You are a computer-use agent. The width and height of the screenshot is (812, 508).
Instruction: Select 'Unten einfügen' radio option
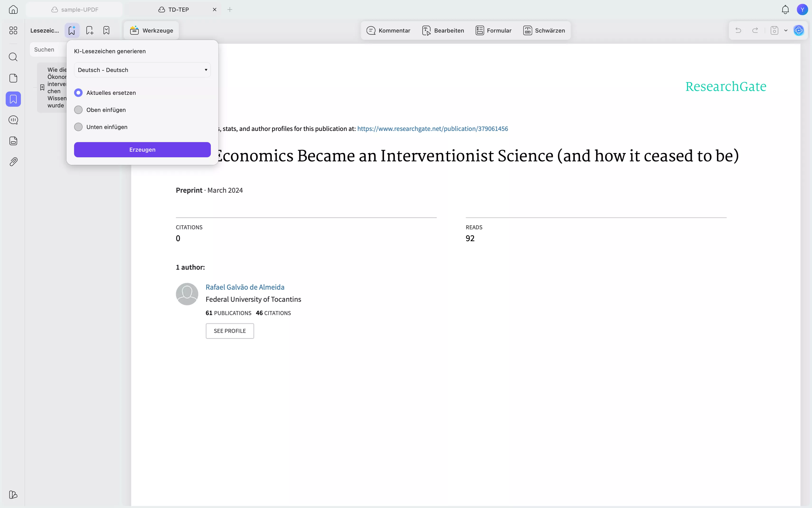click(x=78, y=127)
